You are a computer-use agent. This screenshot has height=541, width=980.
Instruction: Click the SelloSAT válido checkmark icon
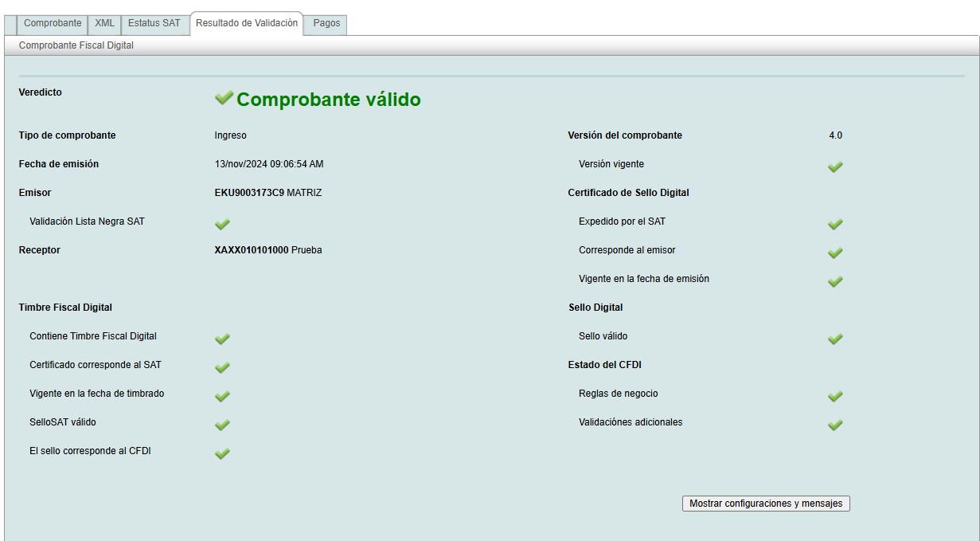click(x=222, y=425)
